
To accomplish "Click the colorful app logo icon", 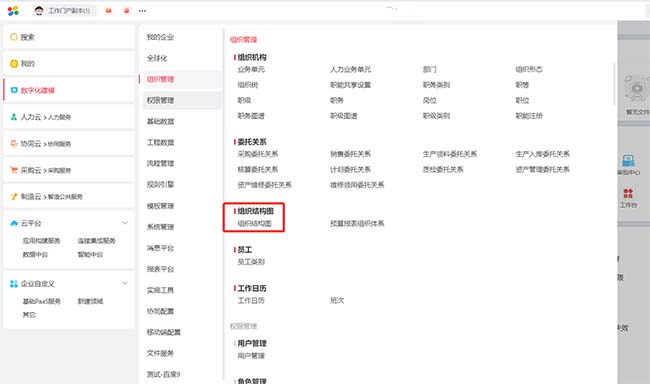I will [x=13, y=11].
